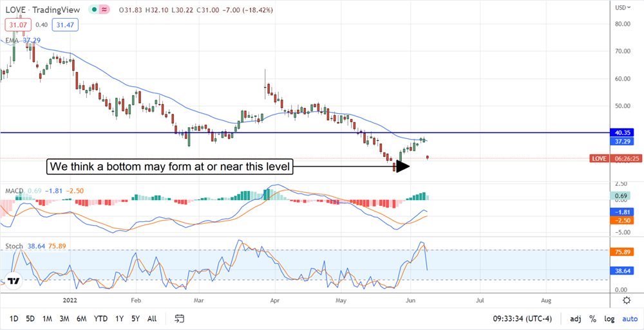Screen dimensions: 644x330
Task: Click the Jun date axis label
Action: pyautogui.click(x=410, y=300)
